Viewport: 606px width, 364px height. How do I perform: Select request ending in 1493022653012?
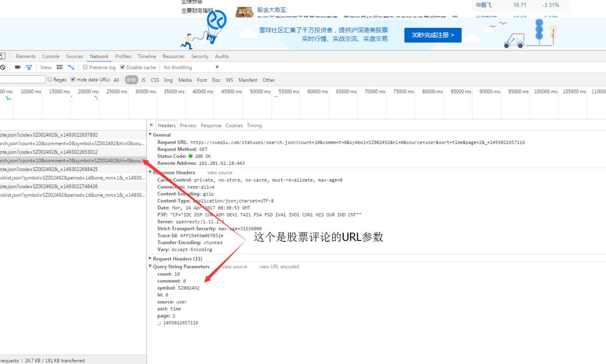tap(73, 152)
